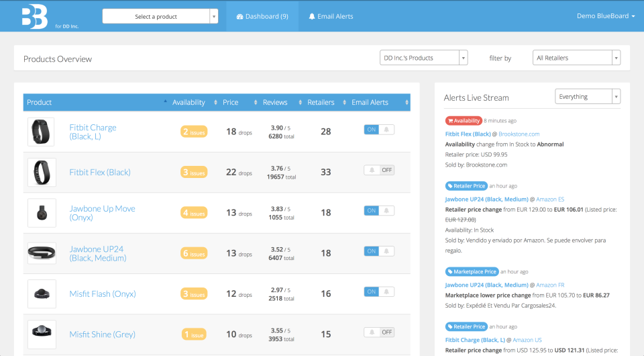The height and width of the screenshot is (356, 644).
Task: Go to the Email Alerts tab
Action: click(x=331, y=16)
